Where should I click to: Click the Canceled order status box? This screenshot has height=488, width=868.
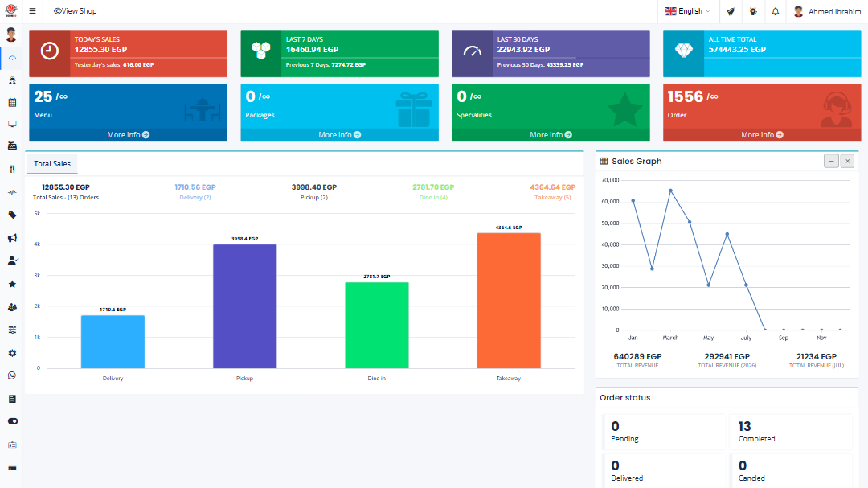(x=791, y=471)
